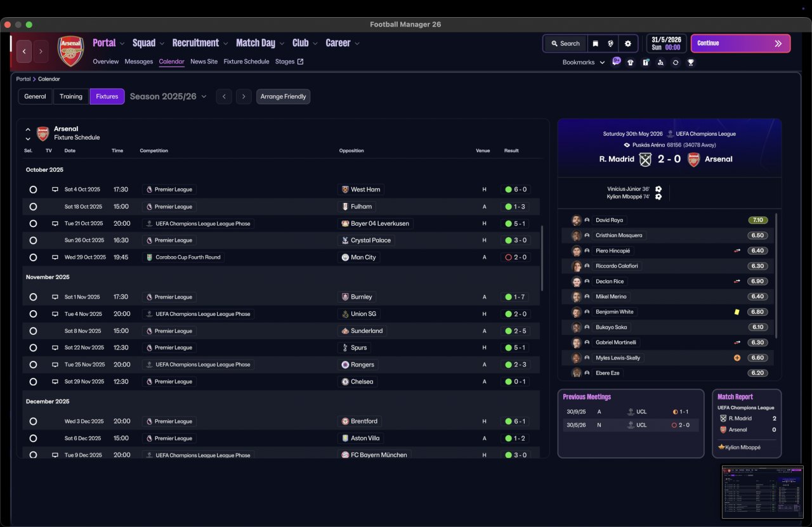The image size is (812, 527).
Task: Open the Fixture Schedule link
Action: (x=247, y=62)
